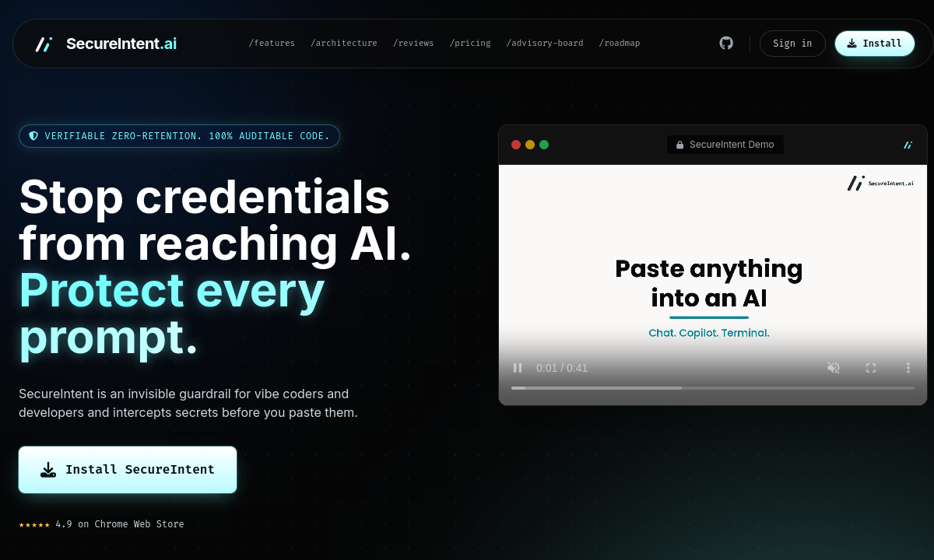Viewport: 934px width, 560px height.
Task: Click the small logo in demo titlebar
Action: coord(908,145)
